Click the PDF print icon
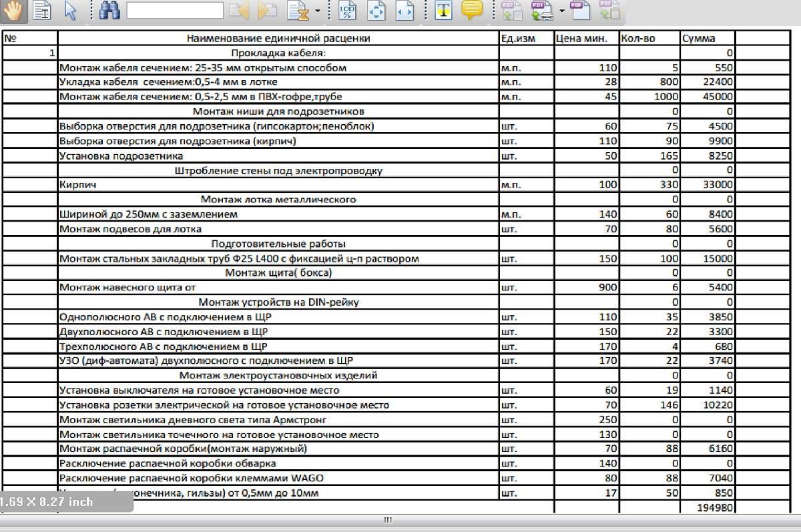The height and width of the screenshot is (532, 801). (541, 10)
